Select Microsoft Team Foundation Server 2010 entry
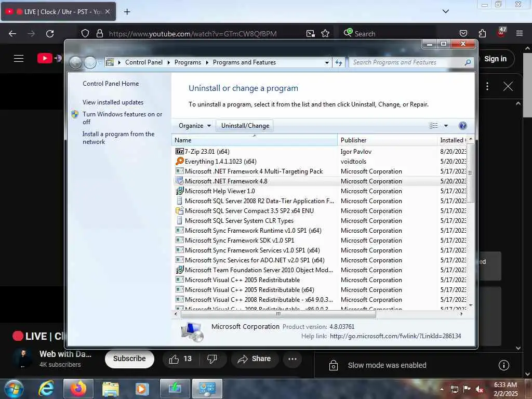 (x=320, y=270)
